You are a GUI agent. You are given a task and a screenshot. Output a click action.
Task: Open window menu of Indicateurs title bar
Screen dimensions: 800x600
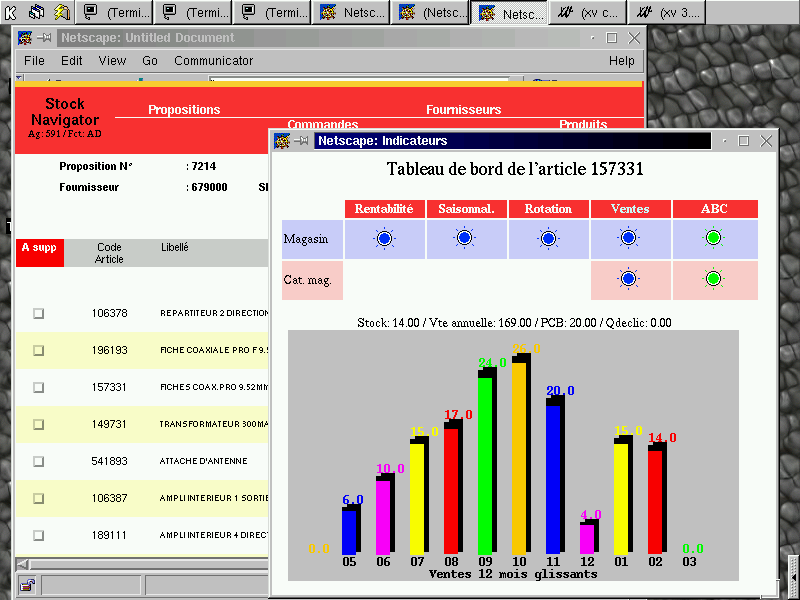tap(283, 141)
